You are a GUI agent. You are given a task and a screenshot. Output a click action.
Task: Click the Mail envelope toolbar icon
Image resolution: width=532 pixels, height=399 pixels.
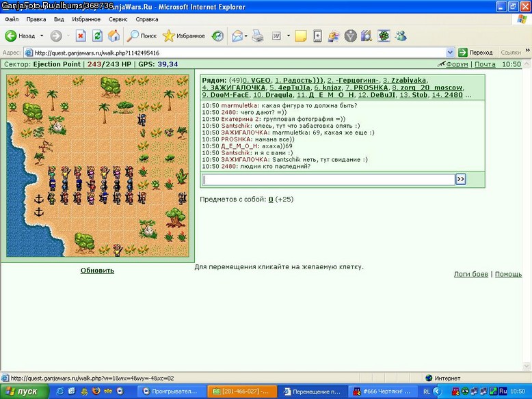pos(237,36)
